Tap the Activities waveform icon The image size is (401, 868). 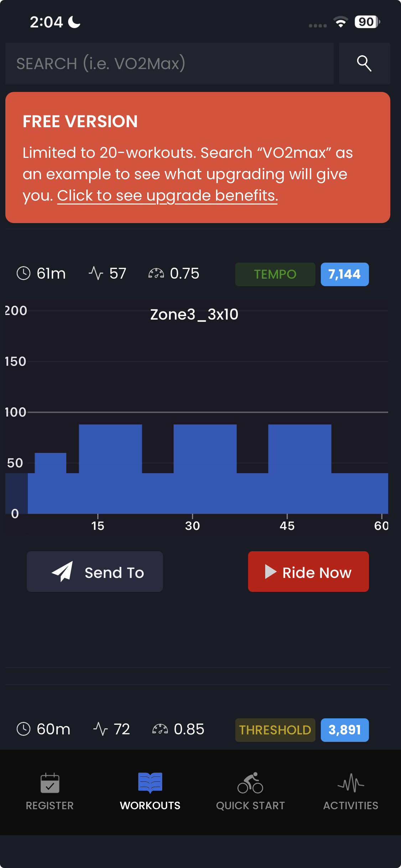click(351, 783)
